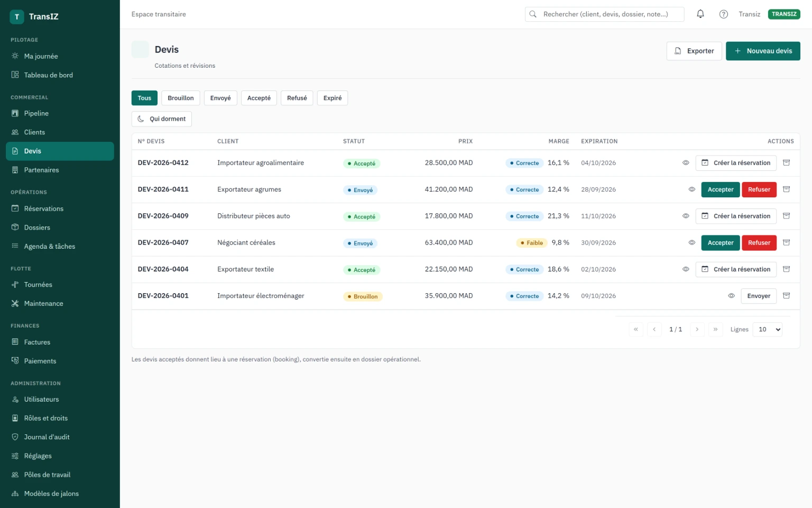Archive quote DEV-2026-0412
Viewport: 812px width, 508px height.
787,163
